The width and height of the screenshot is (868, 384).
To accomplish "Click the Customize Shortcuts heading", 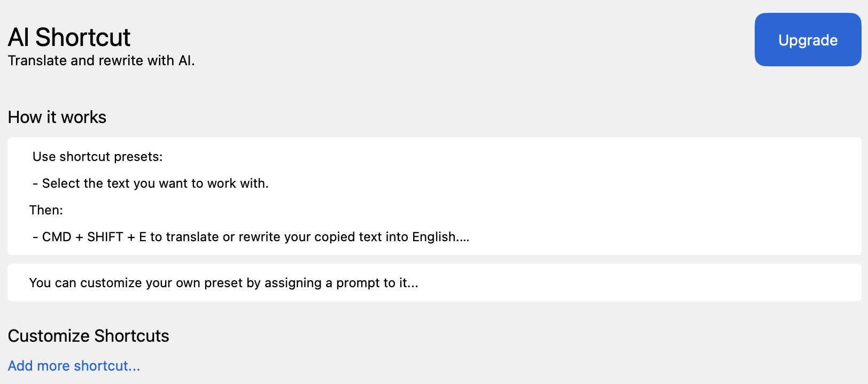I will pos(88,336).
